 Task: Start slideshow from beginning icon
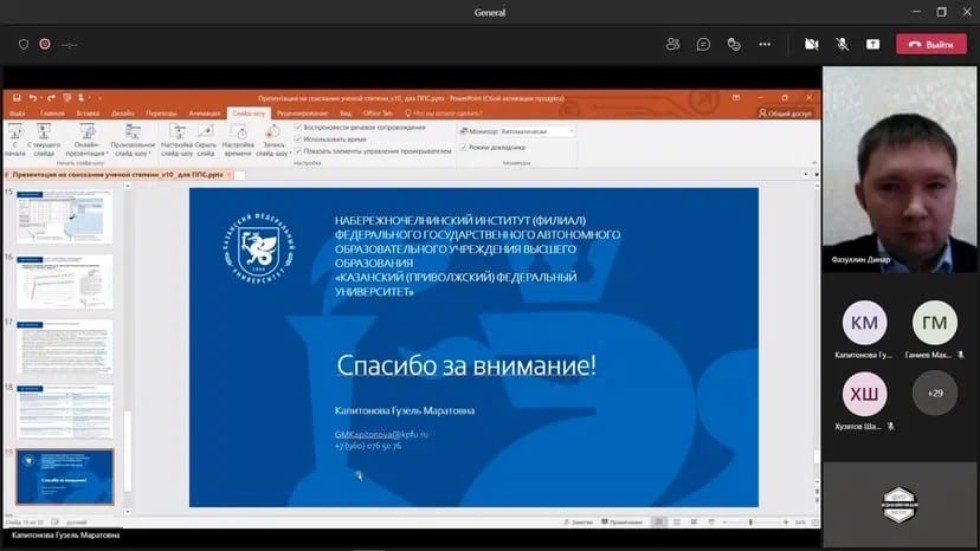[x=15, y=134]
